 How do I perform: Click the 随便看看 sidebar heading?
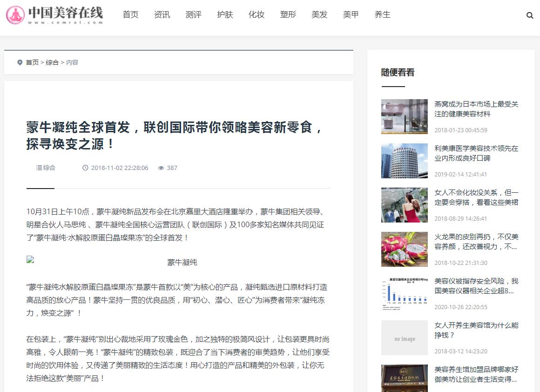[398, 72]
